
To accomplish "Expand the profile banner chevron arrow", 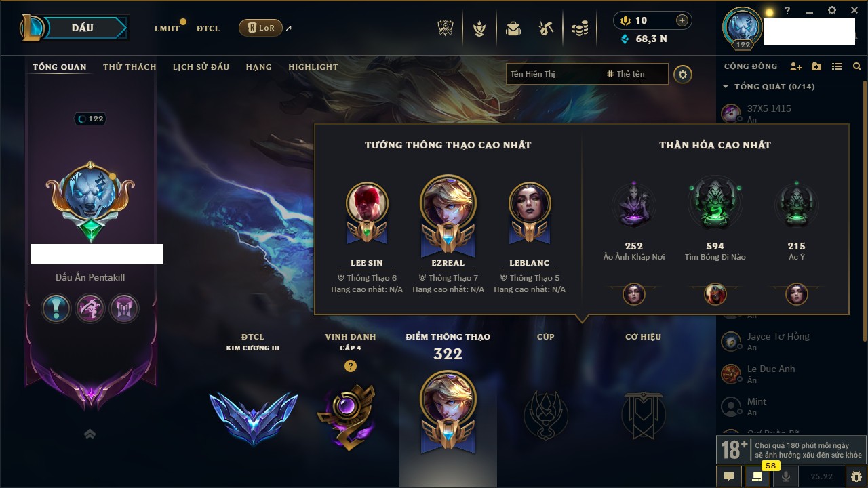I will [x=90, y=434].
